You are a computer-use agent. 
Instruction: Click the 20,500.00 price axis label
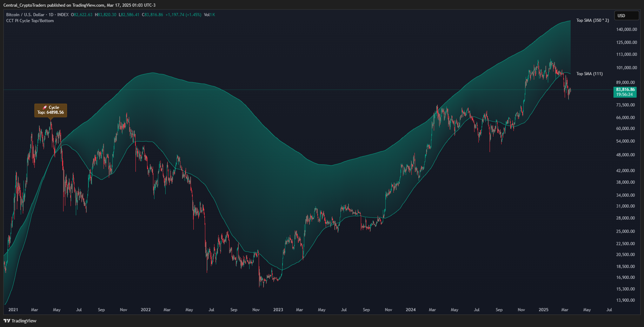625,255
